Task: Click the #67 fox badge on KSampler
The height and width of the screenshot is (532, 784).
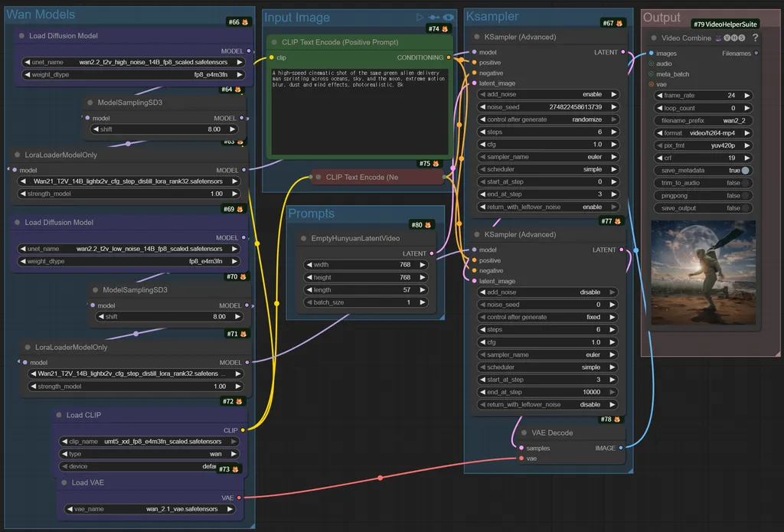Action: click(x=612, y=23)
